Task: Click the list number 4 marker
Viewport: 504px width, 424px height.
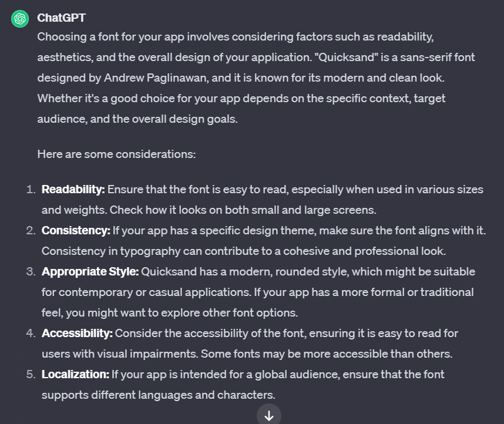Action: [31, 334]
